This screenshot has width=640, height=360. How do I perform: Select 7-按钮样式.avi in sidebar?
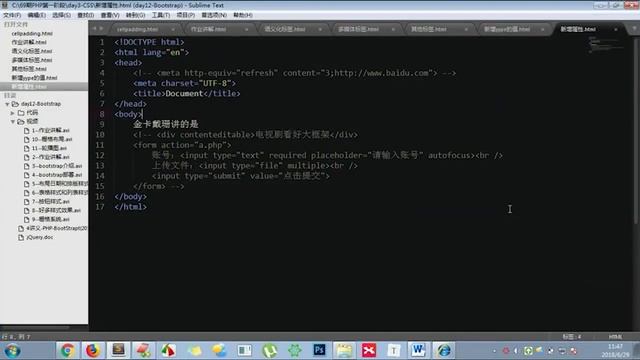pos(51,202)
